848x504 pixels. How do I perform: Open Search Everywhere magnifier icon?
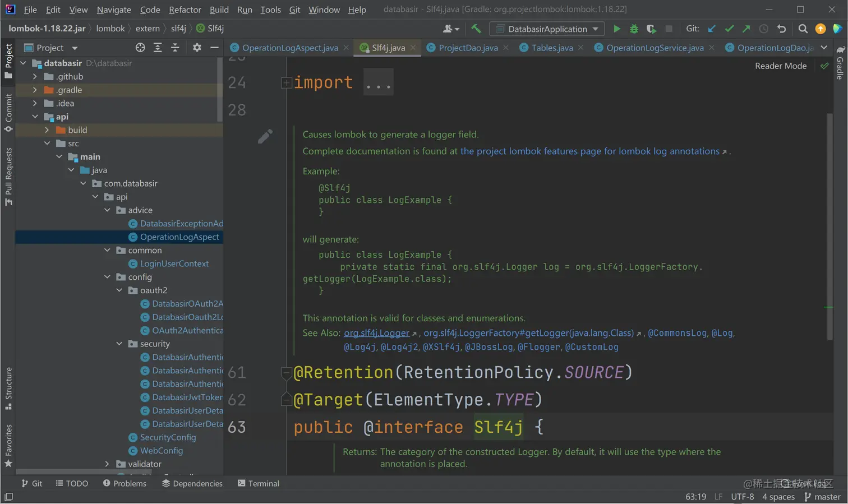tap(803, 29)
